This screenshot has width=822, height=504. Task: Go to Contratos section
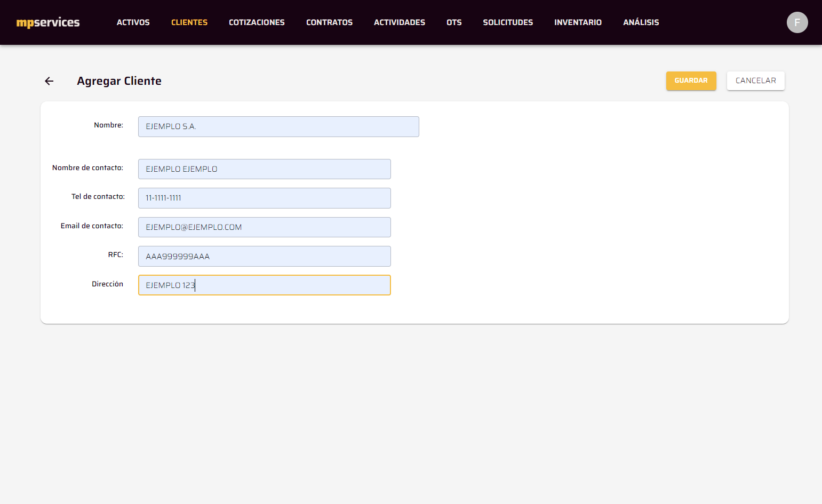pyautogui.click(x=329, y=22)
